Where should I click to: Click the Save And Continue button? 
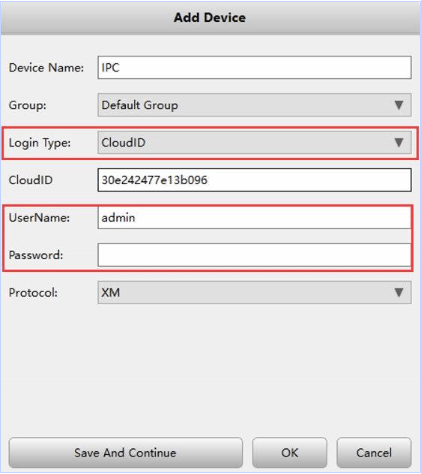tap(125, 453)
